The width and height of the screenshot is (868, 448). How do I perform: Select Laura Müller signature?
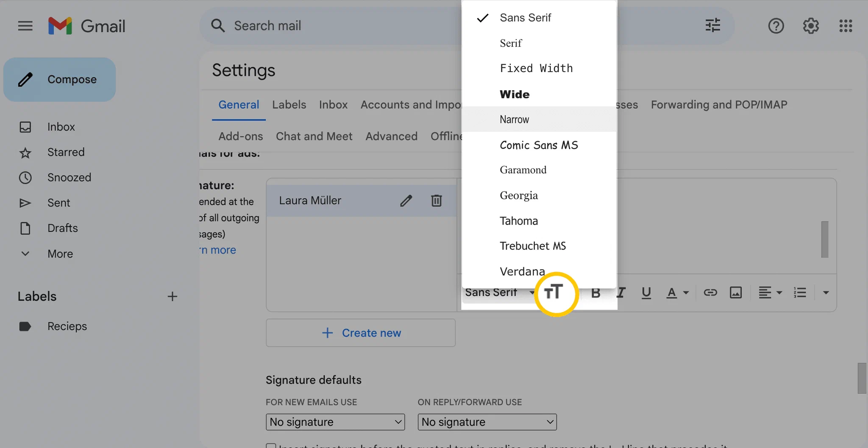310,200
